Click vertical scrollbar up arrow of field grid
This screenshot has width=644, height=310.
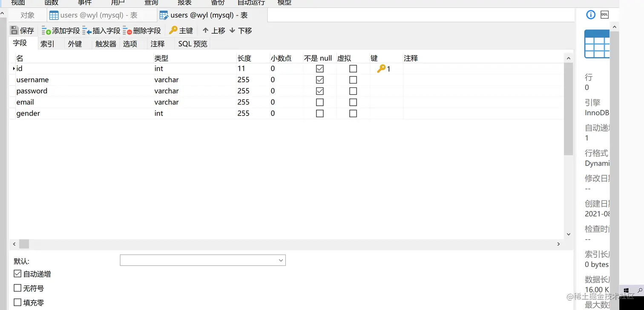568,58
